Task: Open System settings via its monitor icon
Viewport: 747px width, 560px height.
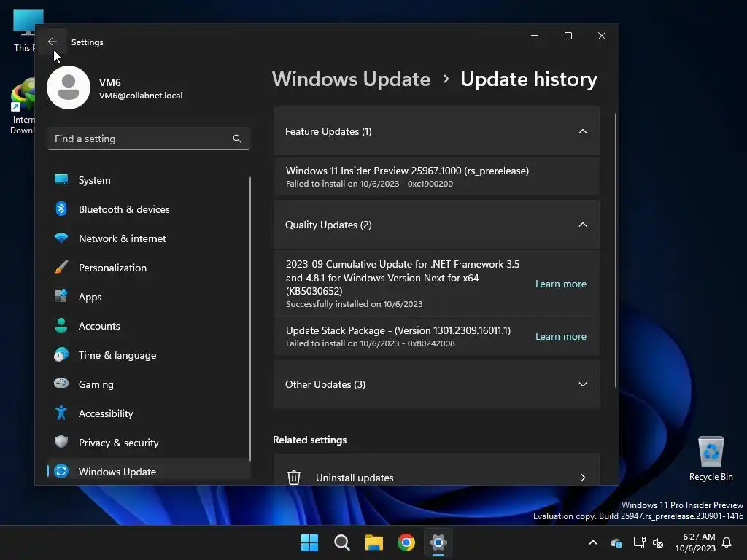Action: pos(61,179)
